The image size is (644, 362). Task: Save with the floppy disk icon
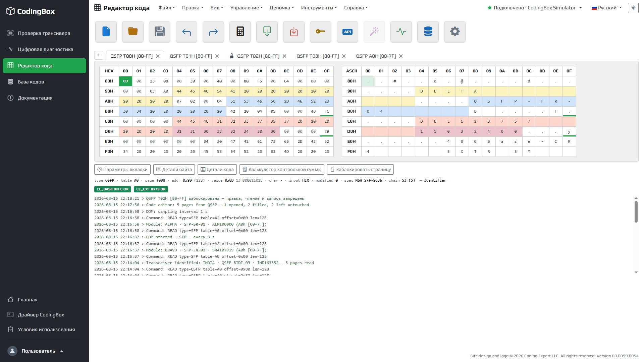(160, 32)
